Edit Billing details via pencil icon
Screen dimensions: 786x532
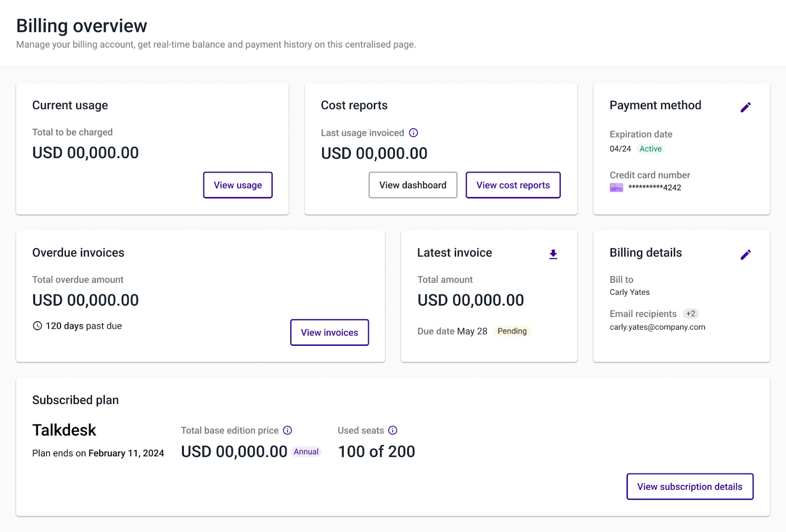[x=745, y=254]
